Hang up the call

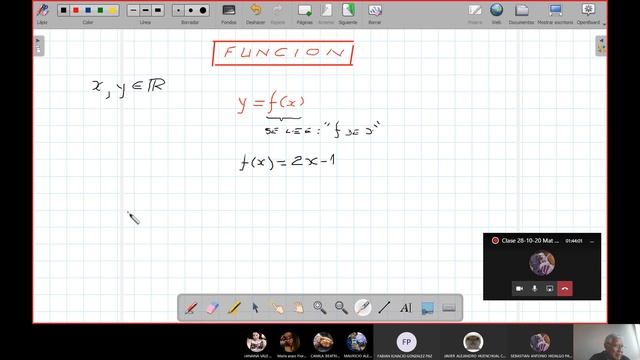(x=565, y=289)
